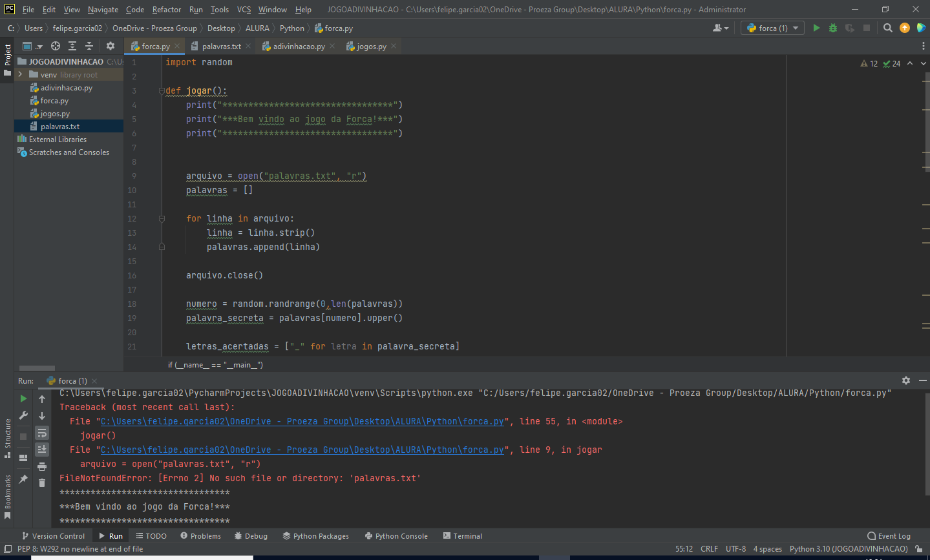
Task: Run the forca (1) configuration
Action: coord(816,28)
